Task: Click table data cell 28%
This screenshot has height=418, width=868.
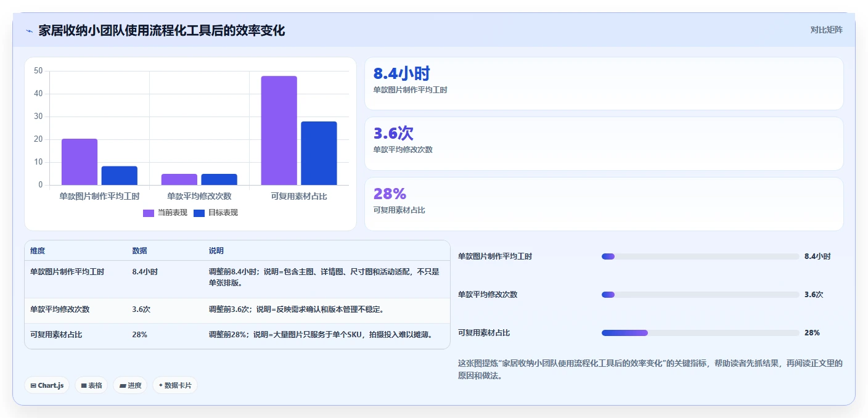Action: click(x=139, y=335)
